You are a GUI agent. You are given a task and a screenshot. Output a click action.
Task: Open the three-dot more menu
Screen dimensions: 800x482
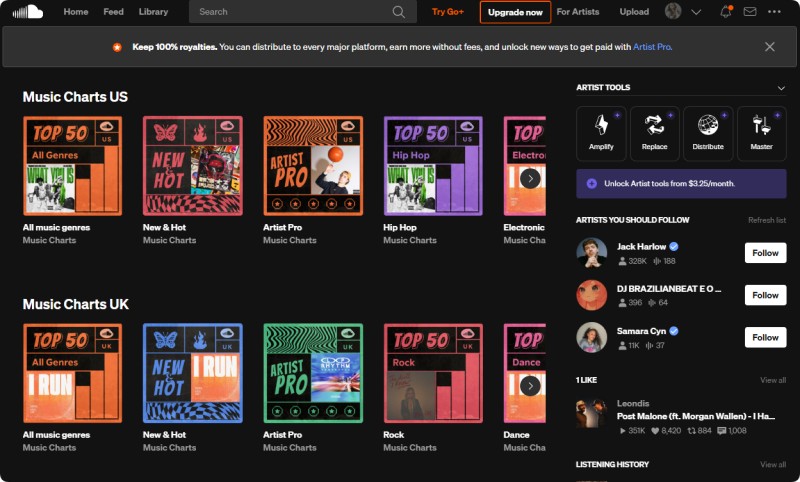774,12
